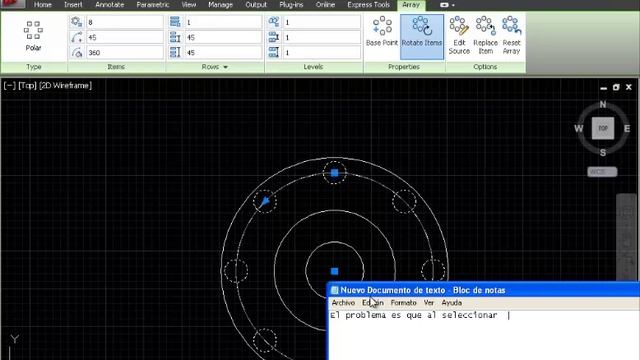
Task: Edit the Items count field showing 8
Action: click(x=124, y=22)
